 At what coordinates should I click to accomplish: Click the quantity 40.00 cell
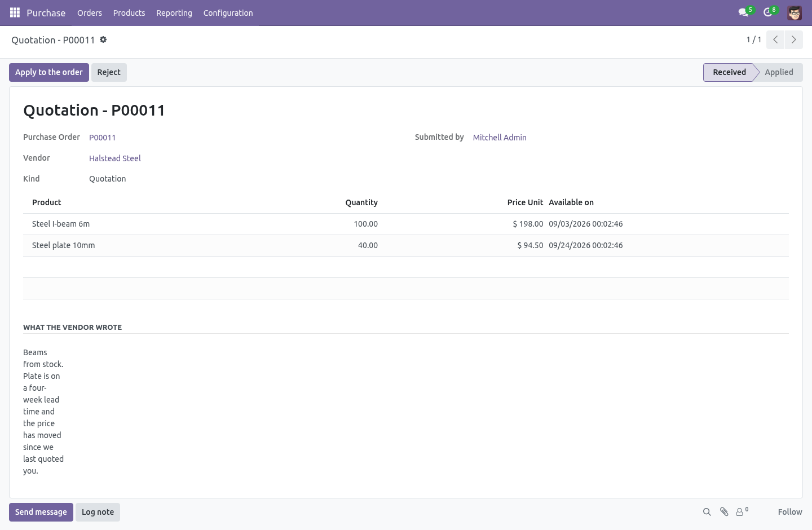[x=368, y=245]
